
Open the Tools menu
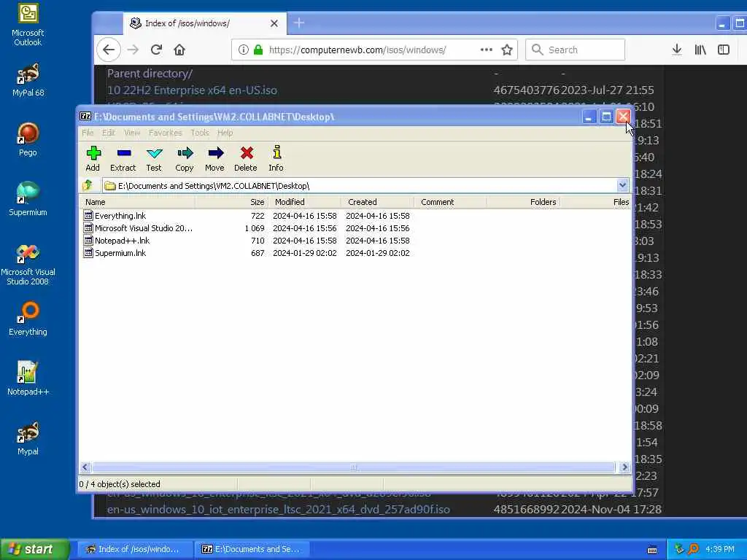click(200, 133)
